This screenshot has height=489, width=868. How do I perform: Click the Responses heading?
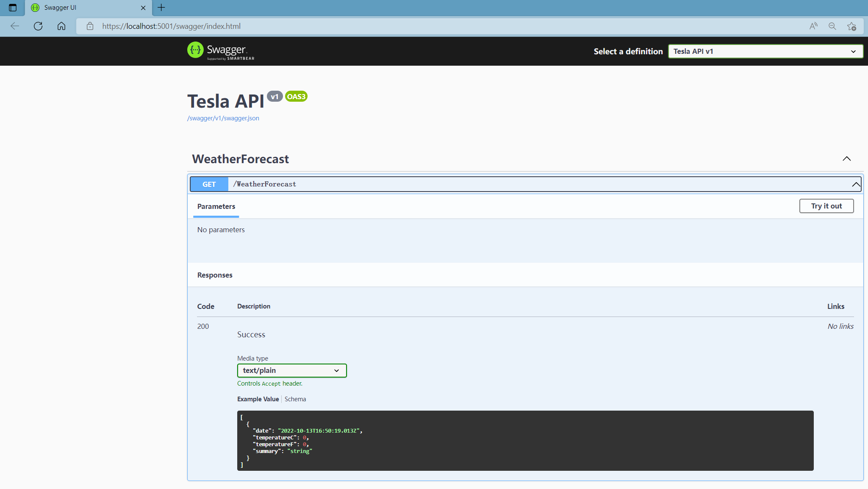point(215,275)
